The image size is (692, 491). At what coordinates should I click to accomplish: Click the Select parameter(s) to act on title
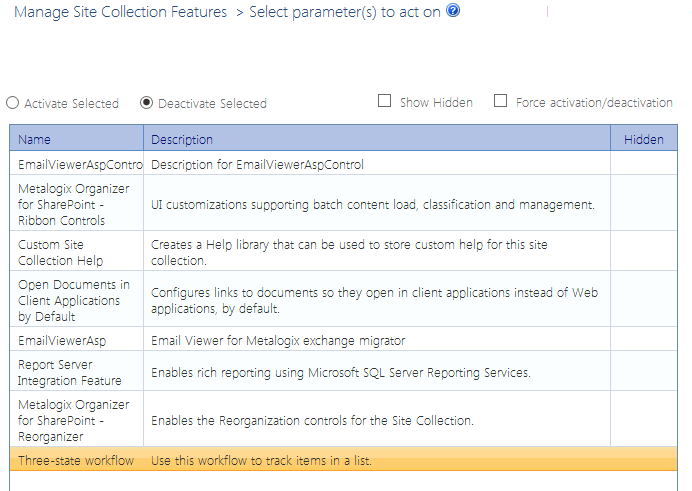point(345,14)
